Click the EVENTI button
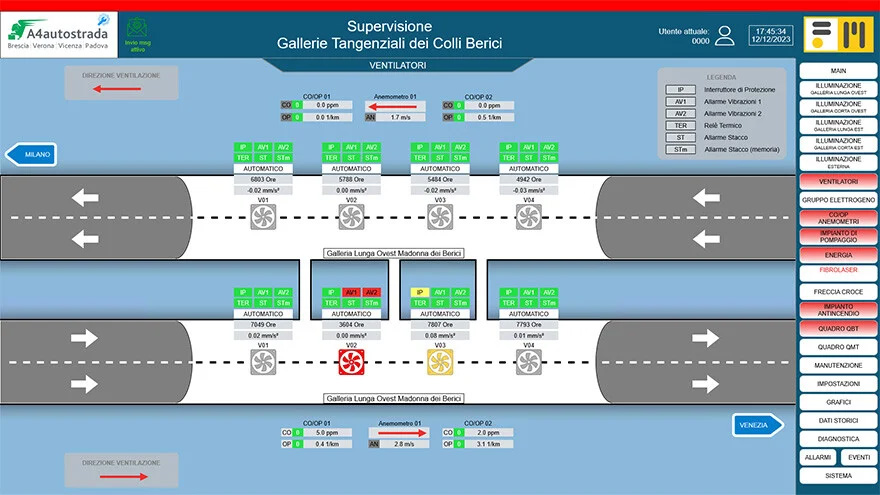 tap(859, 457)
